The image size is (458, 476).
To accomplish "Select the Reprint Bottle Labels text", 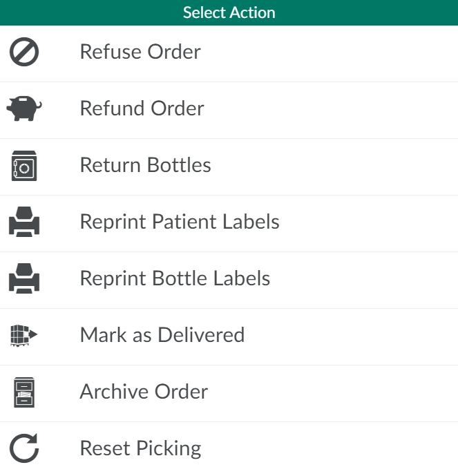I will [x=175, y=278].
